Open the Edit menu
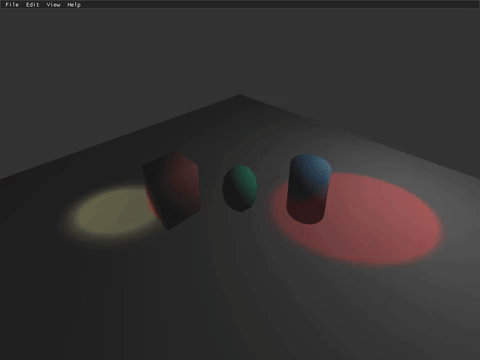Screen dimensions: 480x360 coord(33,5)
